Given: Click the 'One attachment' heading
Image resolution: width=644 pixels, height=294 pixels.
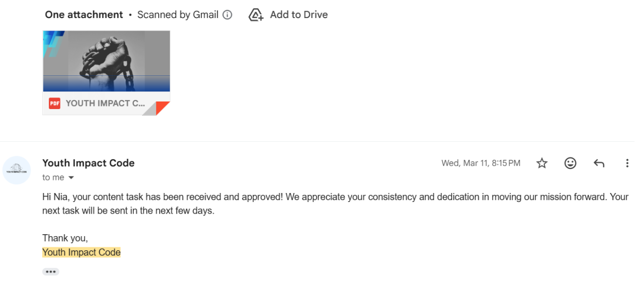Looking at the screenshot, I should pos(84,15).
